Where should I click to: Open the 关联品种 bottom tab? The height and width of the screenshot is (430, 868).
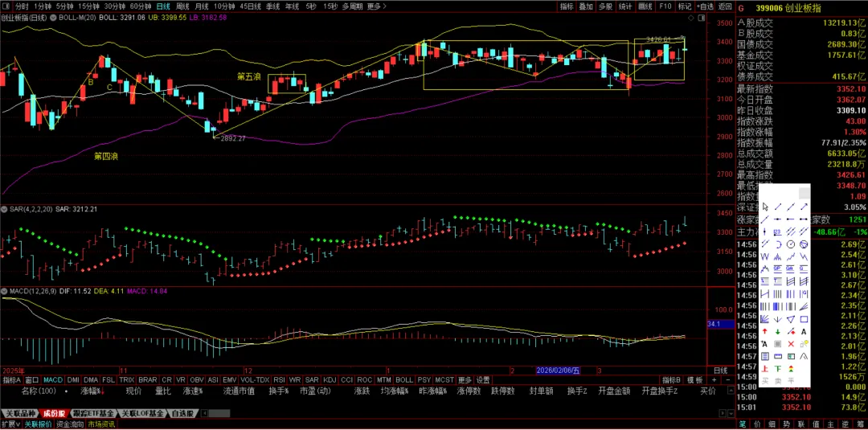(20, 413)
